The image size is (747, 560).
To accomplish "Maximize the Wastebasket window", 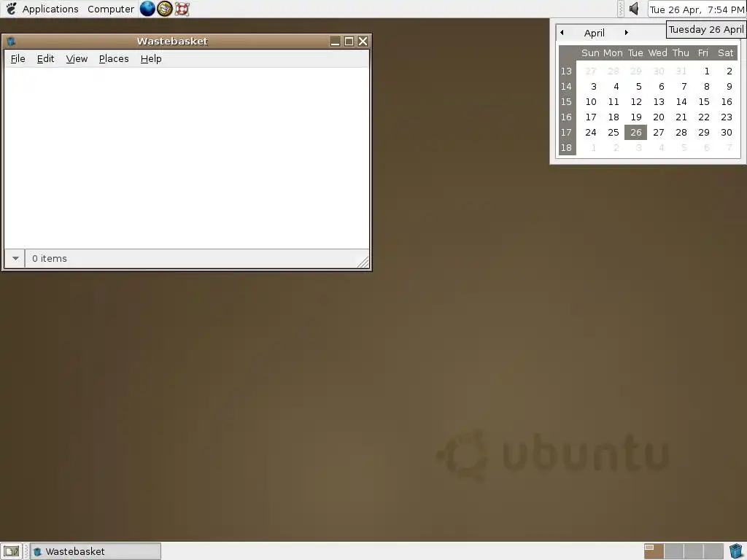I will (349, 42).
